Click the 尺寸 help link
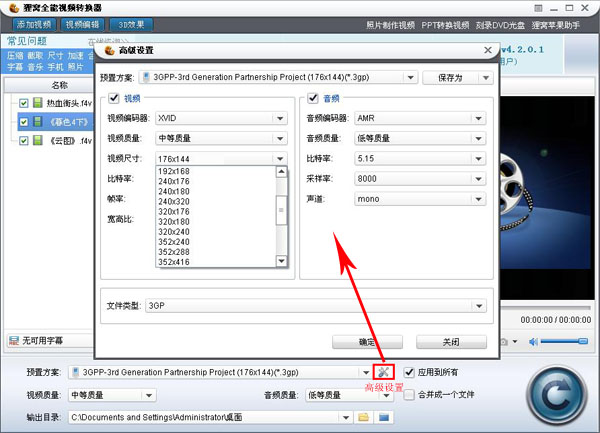 point(55,56)
